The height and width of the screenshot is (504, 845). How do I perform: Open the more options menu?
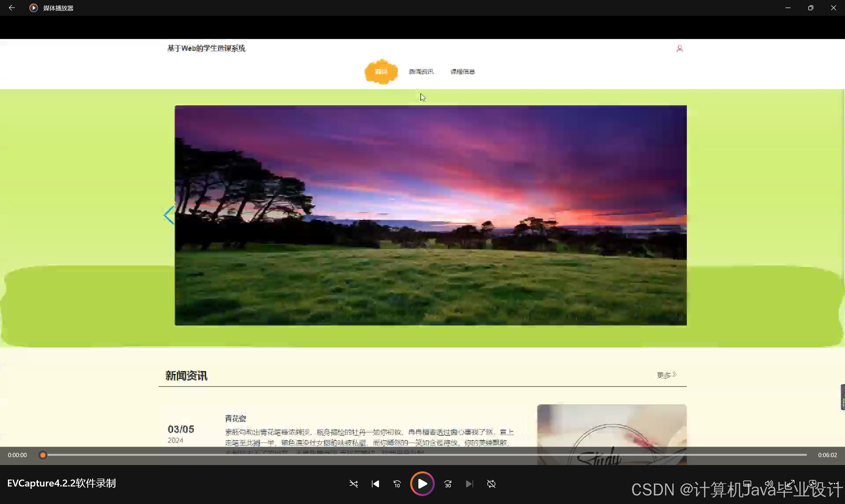[x=834, y=484]
